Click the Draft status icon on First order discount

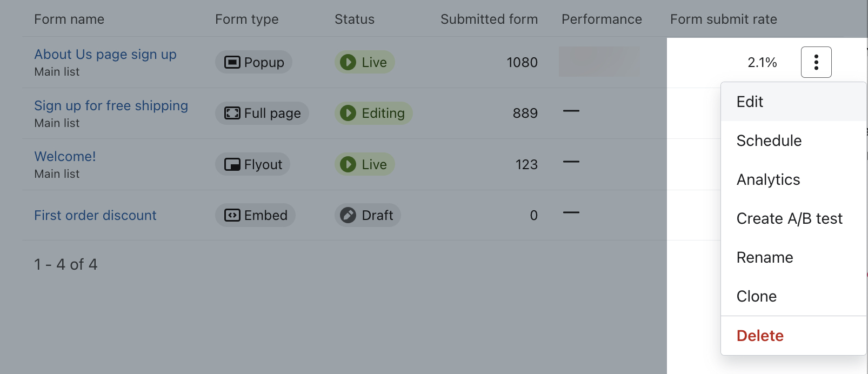(349, 215)
